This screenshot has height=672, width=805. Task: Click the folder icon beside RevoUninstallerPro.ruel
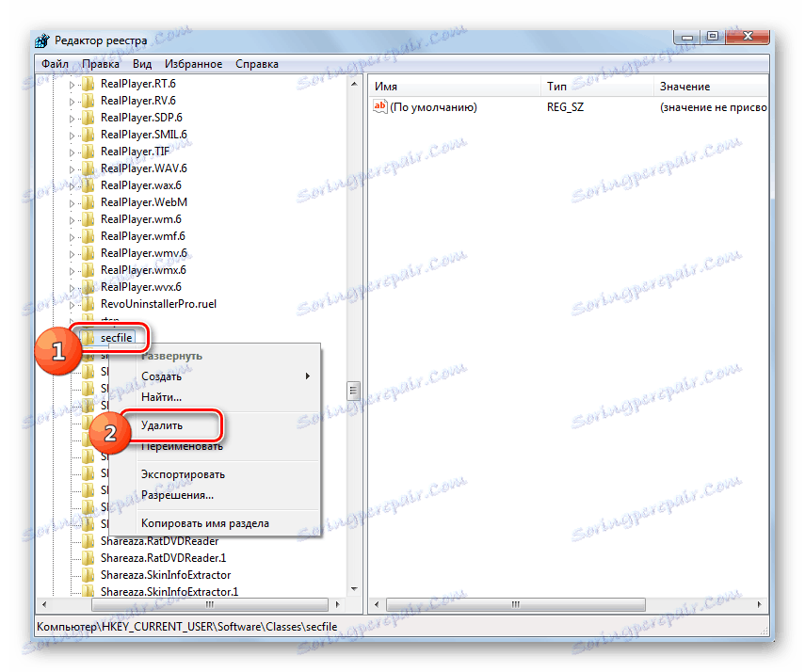(88, 303)
